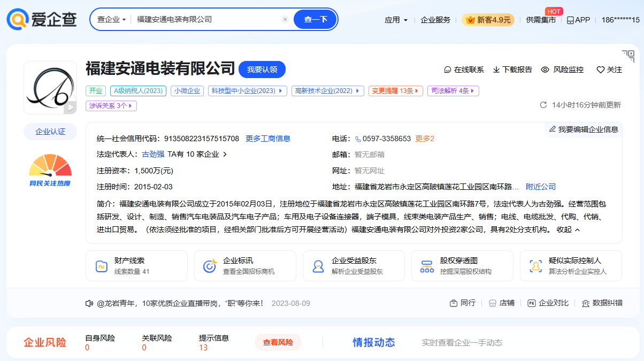Image resolution: width=644 pixels, height=361 pixels.
Task: Click the A级纳税人(2023) tag
Action: (x=138, y=91)
